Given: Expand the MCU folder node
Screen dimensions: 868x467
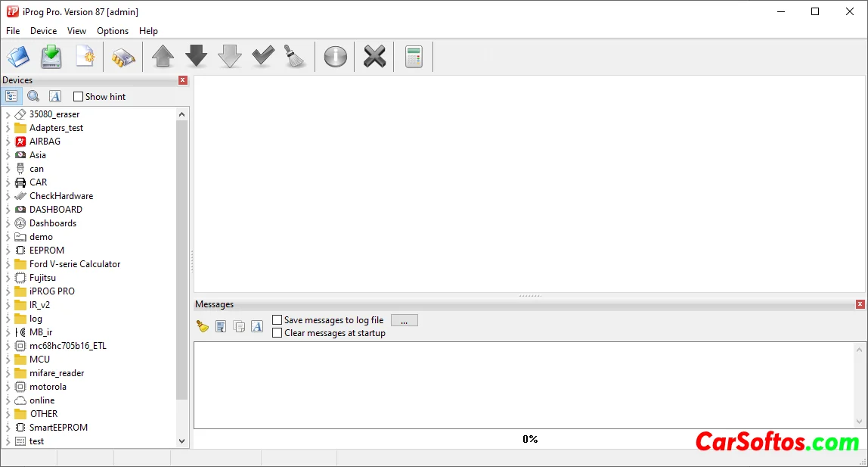Looking at the screenshot, I should 8,360.
